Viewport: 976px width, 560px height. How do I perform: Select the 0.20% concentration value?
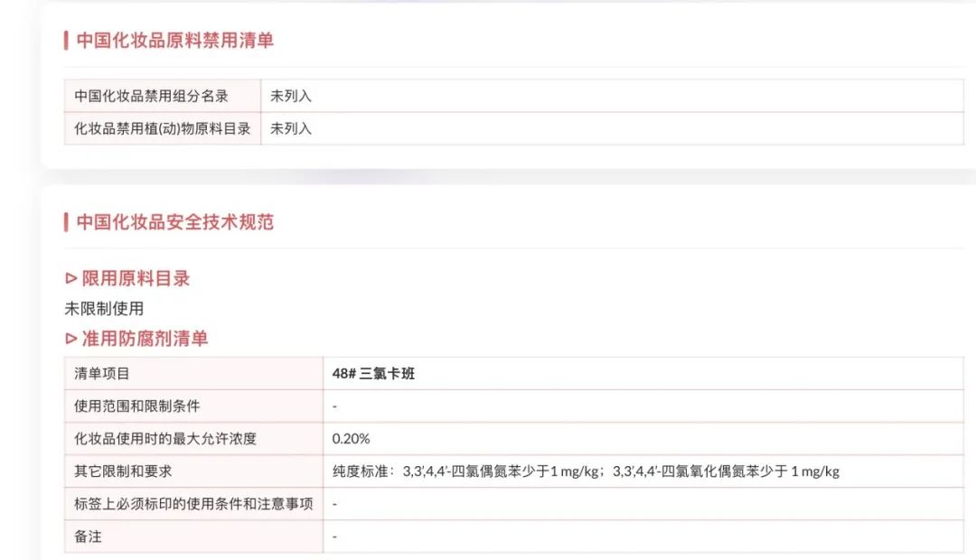click(x=351, y=438)
